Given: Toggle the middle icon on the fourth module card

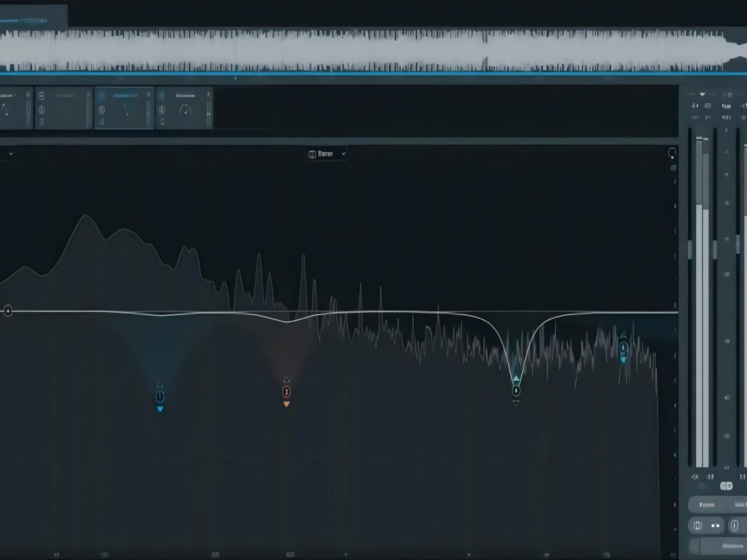Looking at the screenshot, I should 162,110.
